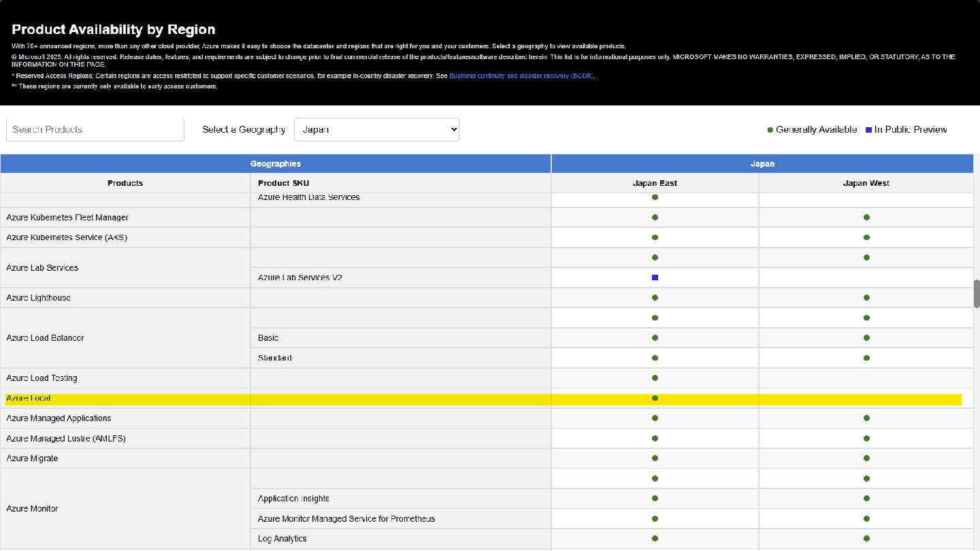Select the Azure Kubernetes Fleet Manager product name
Screen dimensions: 980x551
coord(67,218)
